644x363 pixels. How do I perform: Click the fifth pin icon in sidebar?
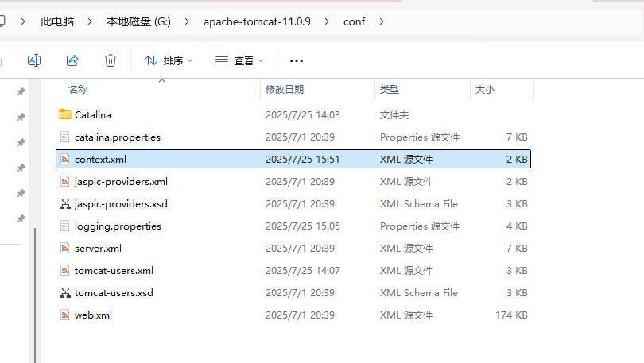[21, 193]
